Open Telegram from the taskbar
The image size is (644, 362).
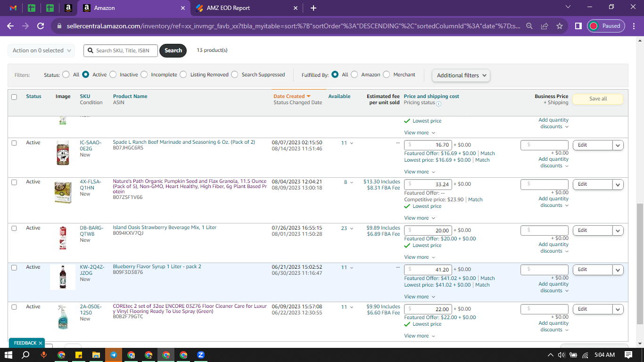pyautogui.click(x=114, y=355)
